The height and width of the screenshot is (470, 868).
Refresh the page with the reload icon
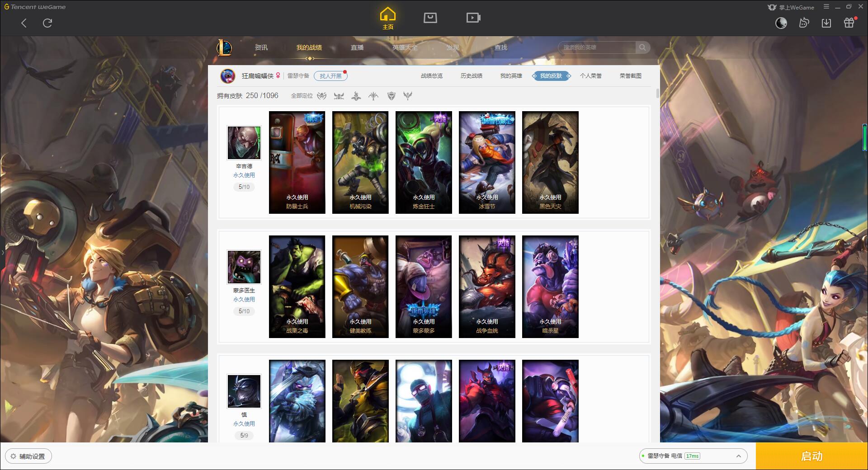pos(47,23)
